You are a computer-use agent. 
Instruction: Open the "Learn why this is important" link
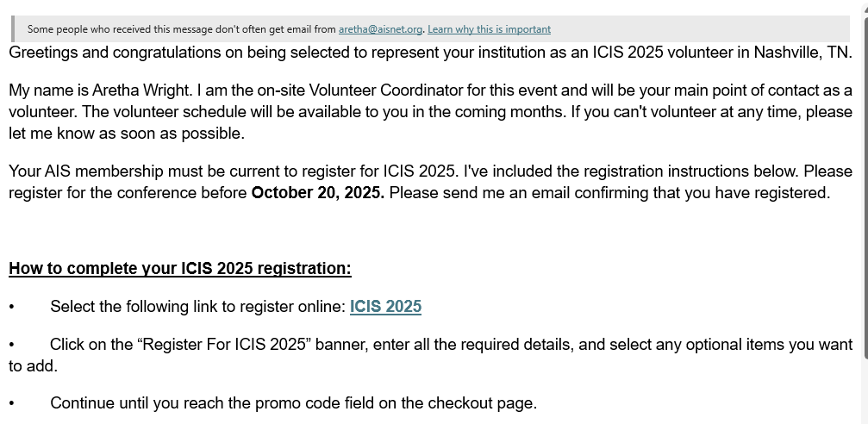(489, 29)
